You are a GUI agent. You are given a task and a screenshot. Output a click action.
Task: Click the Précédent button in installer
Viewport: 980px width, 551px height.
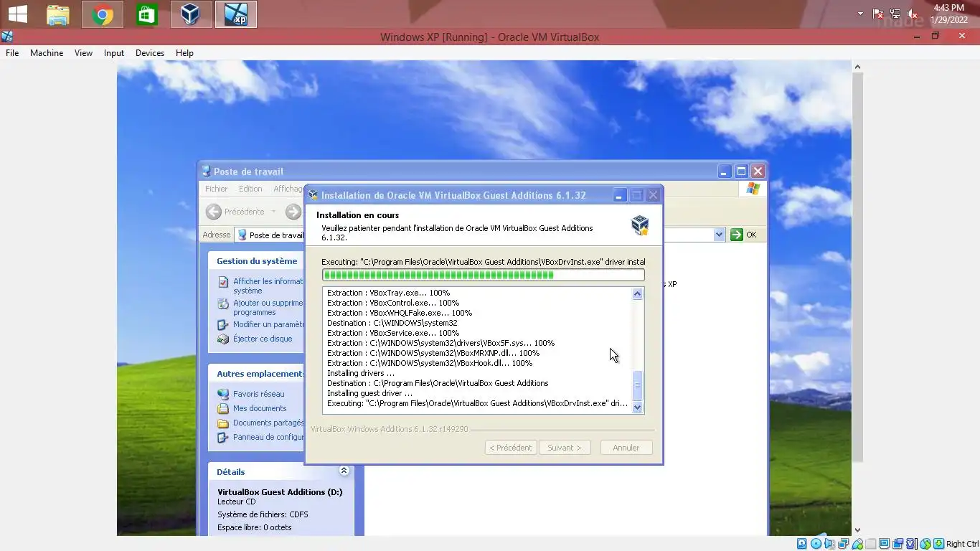tap(511, 448)
